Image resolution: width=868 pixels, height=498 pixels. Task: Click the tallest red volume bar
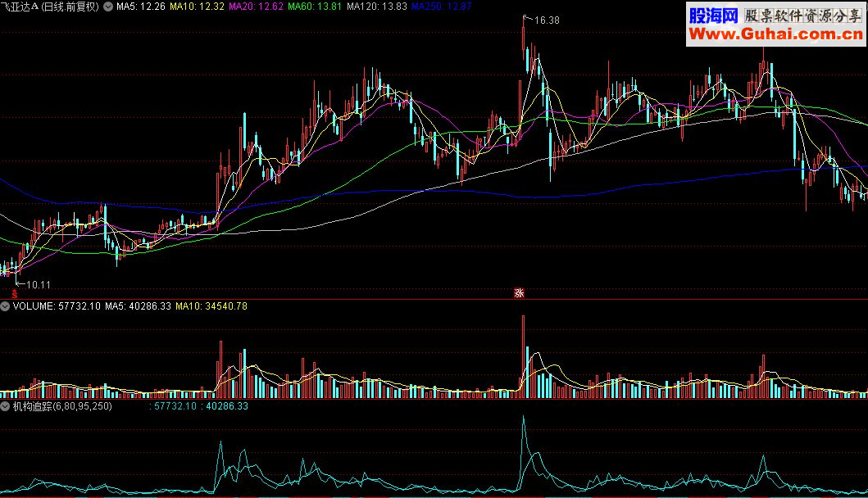click(x=523, y=357)
